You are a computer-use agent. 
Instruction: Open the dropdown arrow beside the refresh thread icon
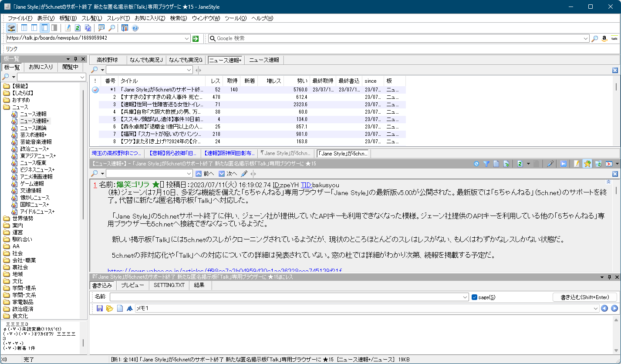click(x=528, y=164)
